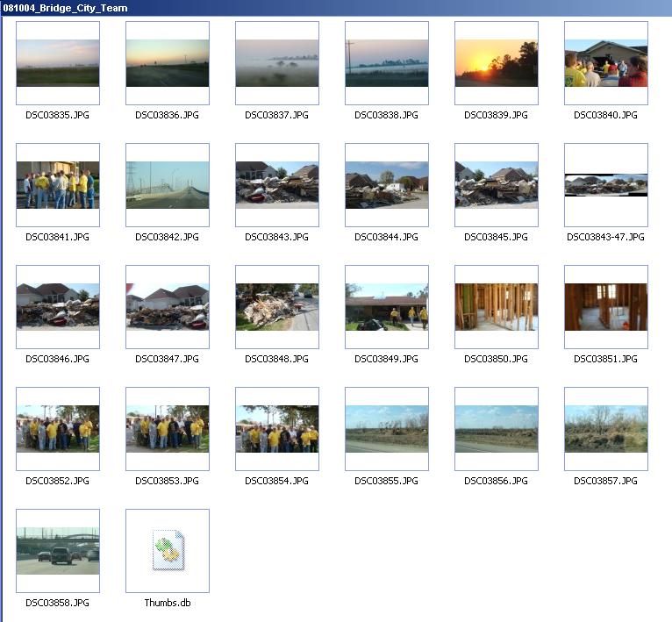
Task: Click the DSC03841.JPG file name
Action: [x=57, y=237]
